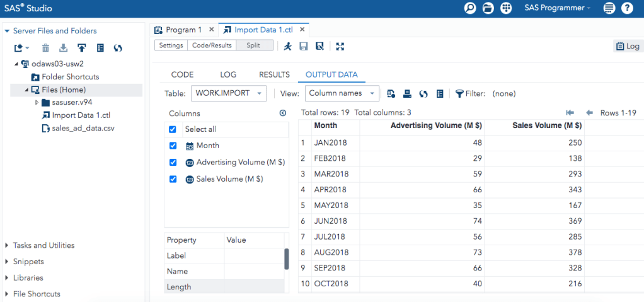Click the maximize view icon in toolbar
This screenshot has height=302, width=644.
coord(340,46)
